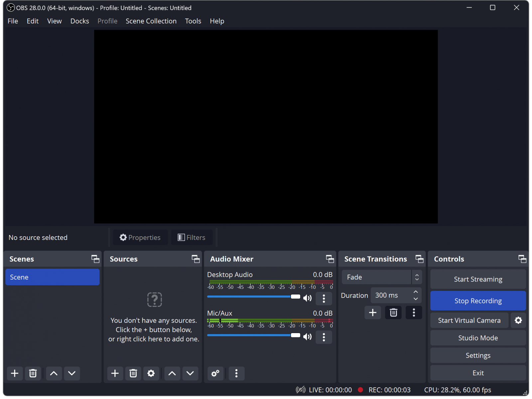Add a new scene with plus icon
Screen dimensions: 532x399
(15, 373)
